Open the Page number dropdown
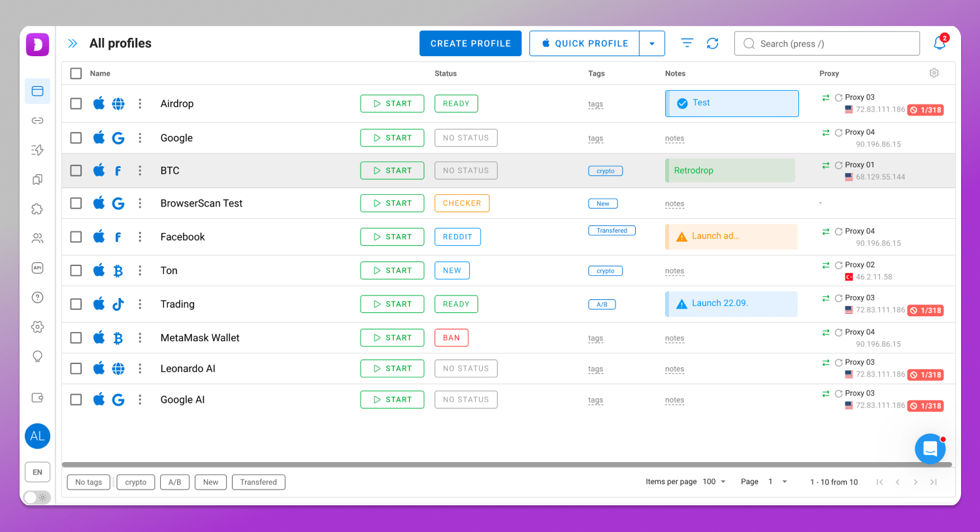 777,482
